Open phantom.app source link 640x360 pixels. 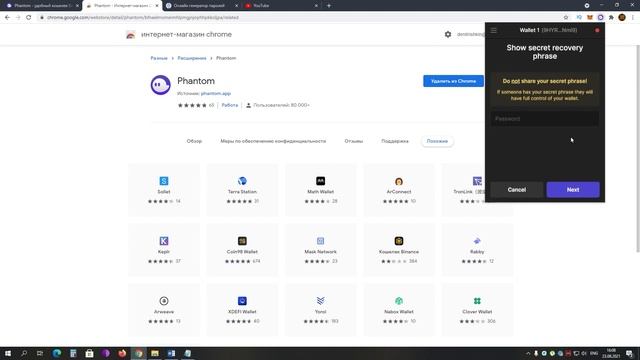(x=216, y=93)
